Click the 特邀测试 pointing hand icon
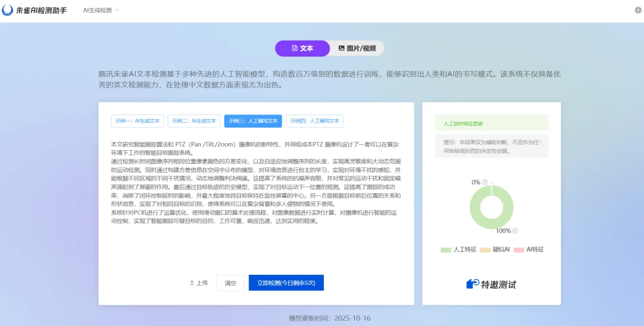 [473, 284]
